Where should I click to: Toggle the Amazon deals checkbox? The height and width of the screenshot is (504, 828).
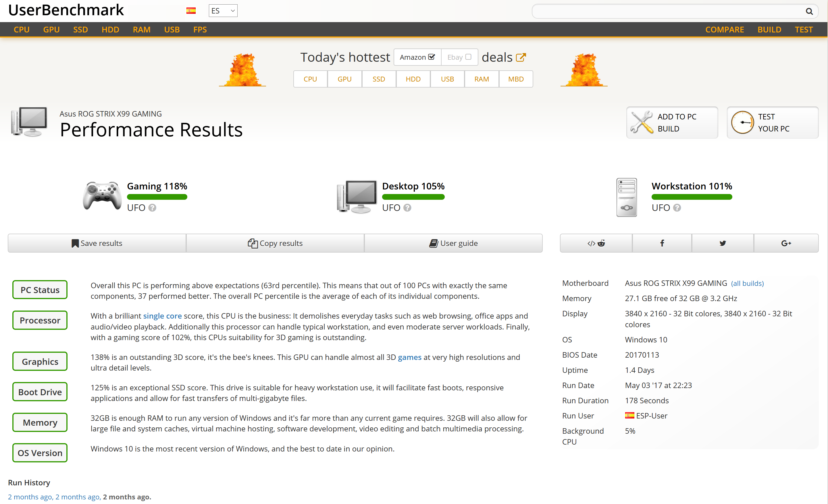pos(432,57)
